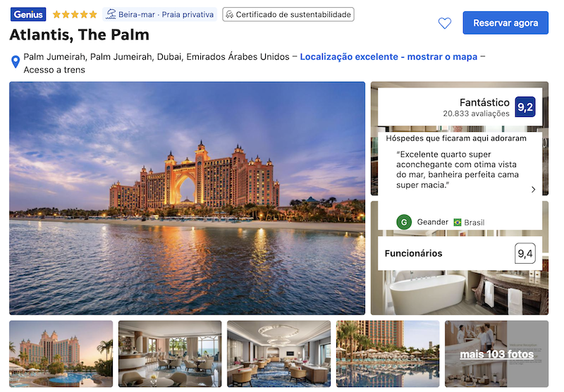Image resolution: width=564 pixels, height=392 pixels.
Task: Open mais 103 fotos gallery link
Action: point(497,354)
